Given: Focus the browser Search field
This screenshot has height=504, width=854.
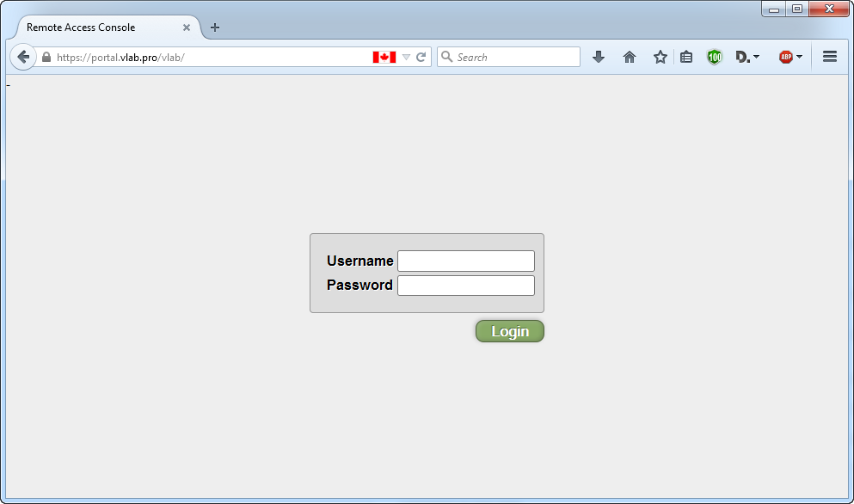Looking at the screenshot, I should (x=508, y=57).
